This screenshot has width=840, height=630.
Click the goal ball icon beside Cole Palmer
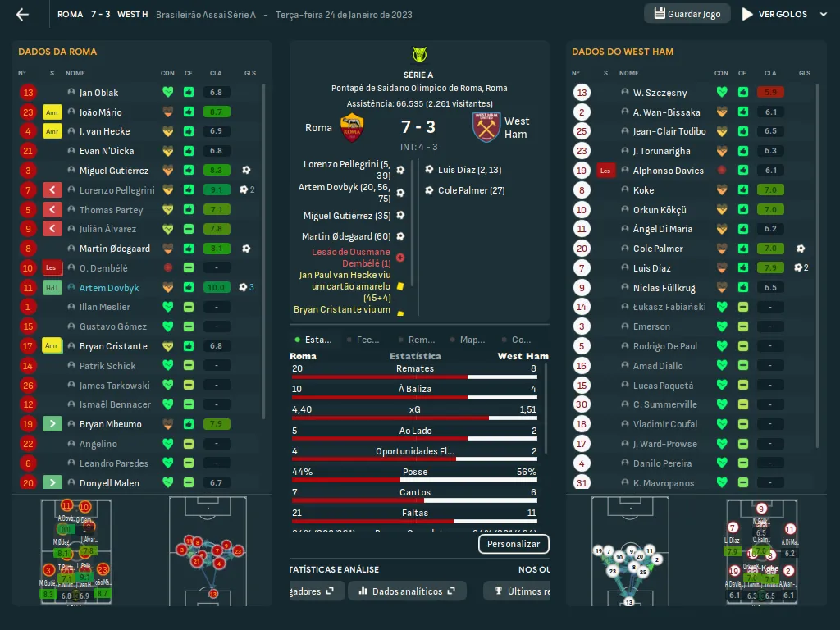tap(800, 249)
